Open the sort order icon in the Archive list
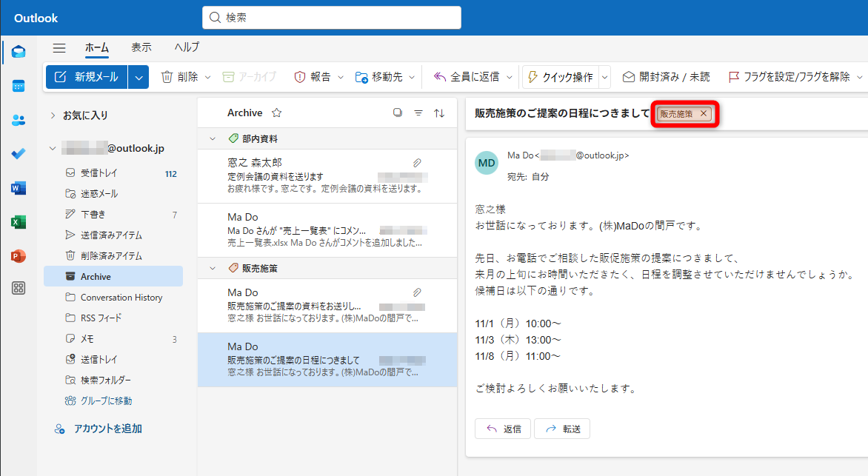868x476 pixels. 438,113
